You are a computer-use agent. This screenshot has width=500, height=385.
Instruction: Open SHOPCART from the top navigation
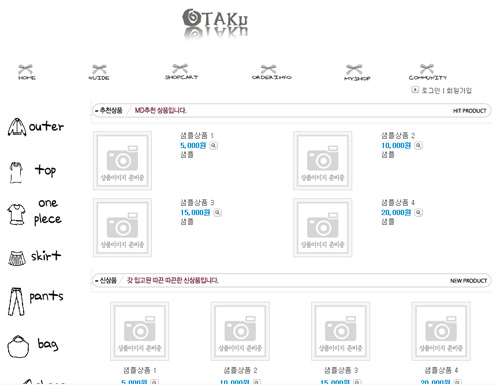181,72
